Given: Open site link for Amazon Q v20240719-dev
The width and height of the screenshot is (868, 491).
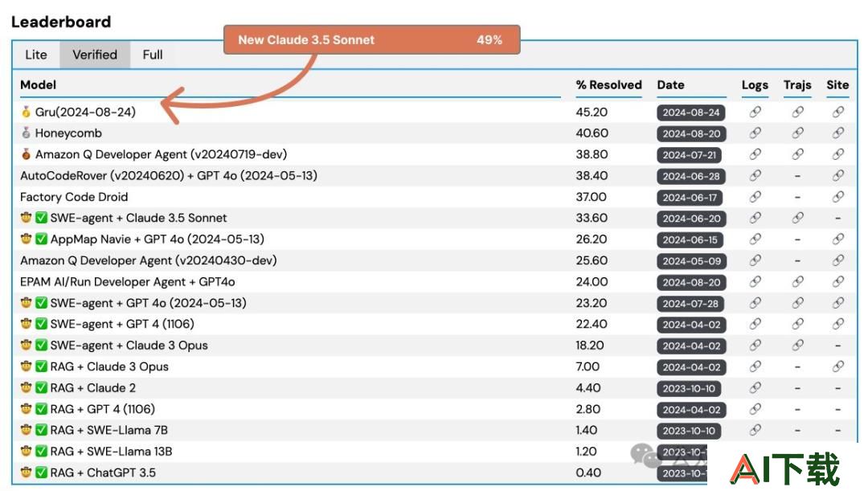Looking at the screenshot, I should click(838, 154).
